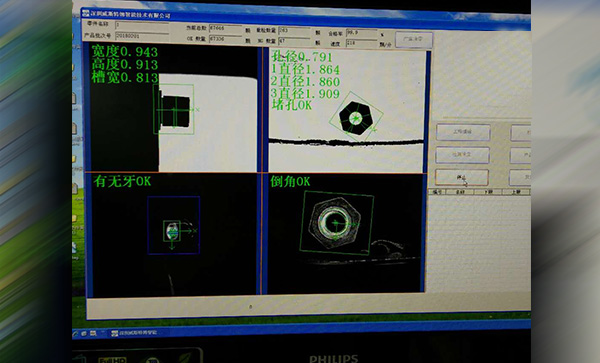
Task: Click the 当前总数 field showing 67666
Action: [x=225, y=28]
